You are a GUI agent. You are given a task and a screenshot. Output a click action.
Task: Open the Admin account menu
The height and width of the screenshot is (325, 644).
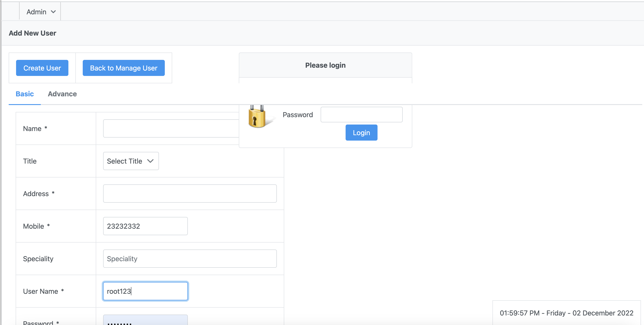[40, 11]
